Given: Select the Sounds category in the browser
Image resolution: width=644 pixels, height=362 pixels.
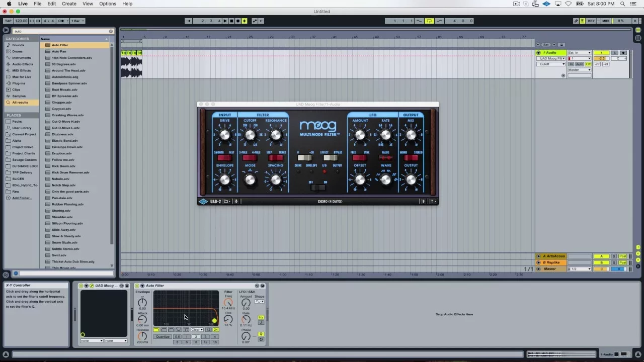Looking at the screenshot, I should click(x=22, y=45).
